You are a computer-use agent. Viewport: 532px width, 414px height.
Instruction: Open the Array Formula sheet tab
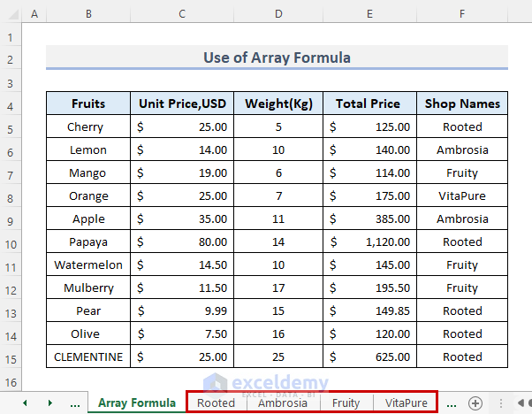(x=137, y=402)
